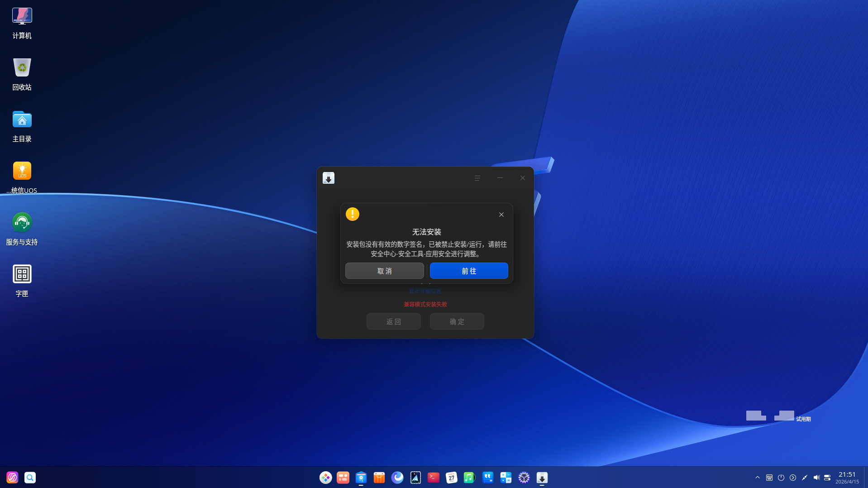Open 服务与支持 desktop icon
The width and height of the screenshot is (868, 488).
point(22,230)
